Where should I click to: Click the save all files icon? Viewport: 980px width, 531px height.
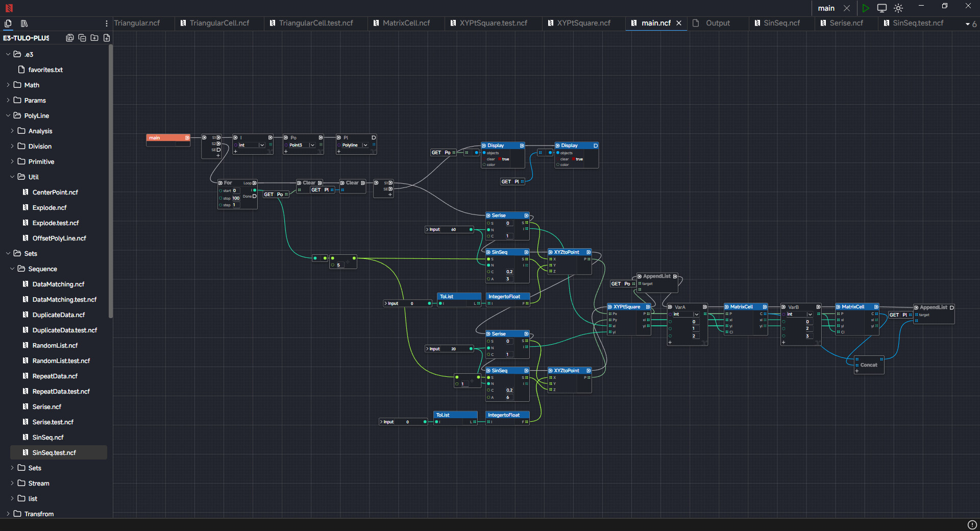(70, 38)
